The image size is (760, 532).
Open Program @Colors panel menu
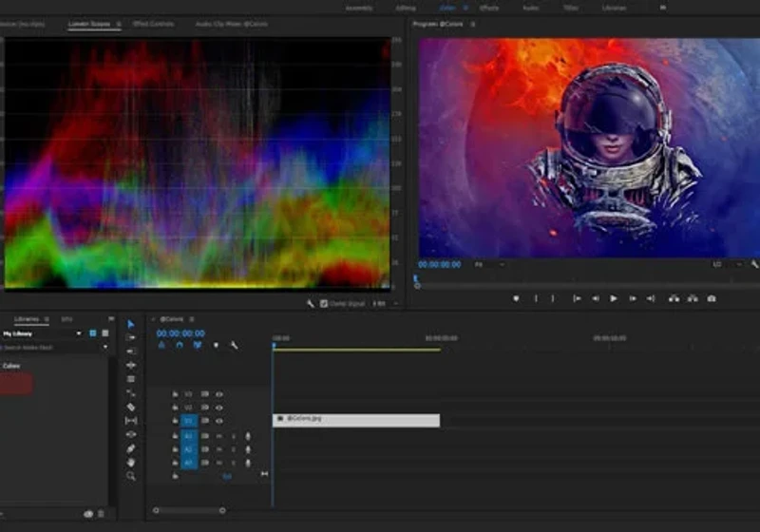coord(473,24)
